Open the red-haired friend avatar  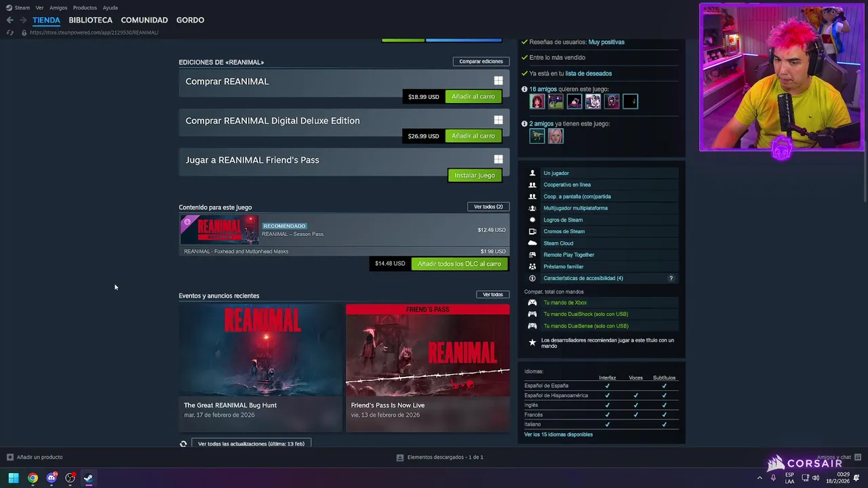click(x=537, y=102)
